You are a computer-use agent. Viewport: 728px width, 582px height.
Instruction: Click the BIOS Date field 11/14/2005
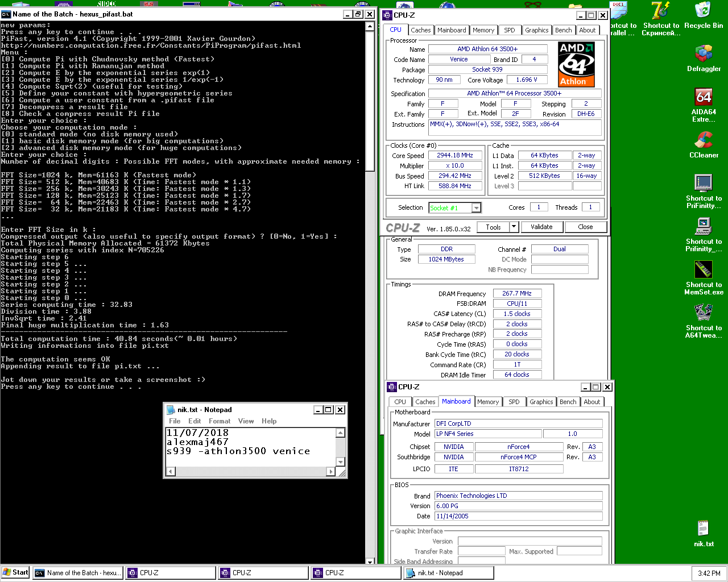point(518,516)
